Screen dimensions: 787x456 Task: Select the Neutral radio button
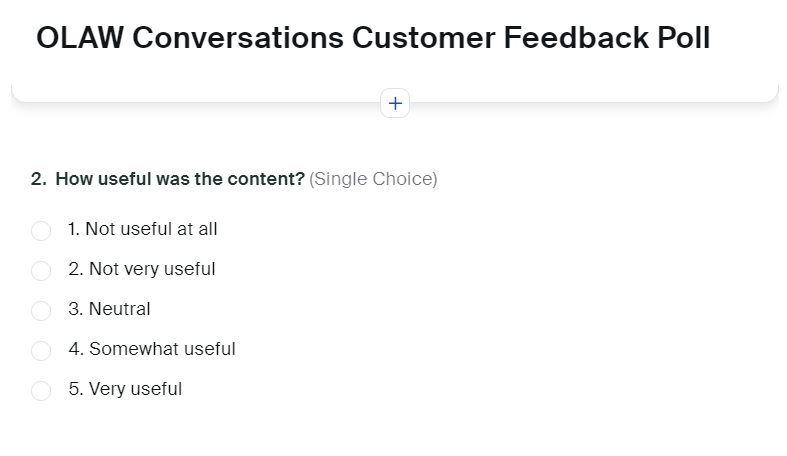click(x=41, y=311)
